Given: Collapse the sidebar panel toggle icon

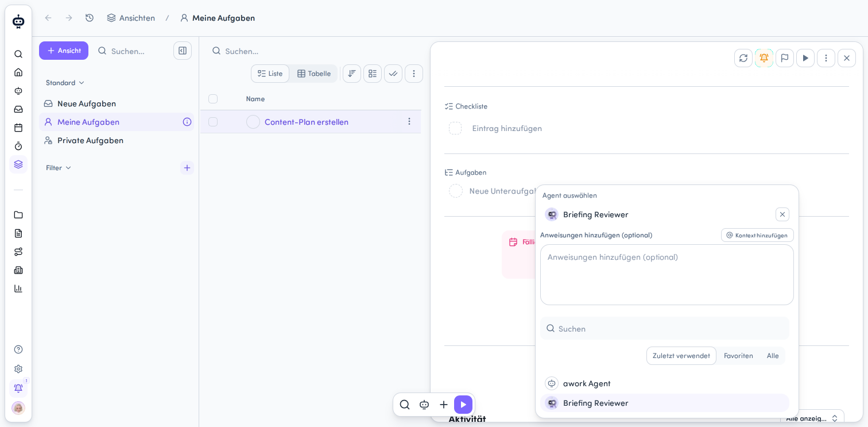Looking at the screenshot, I should (x=183, y=51).
